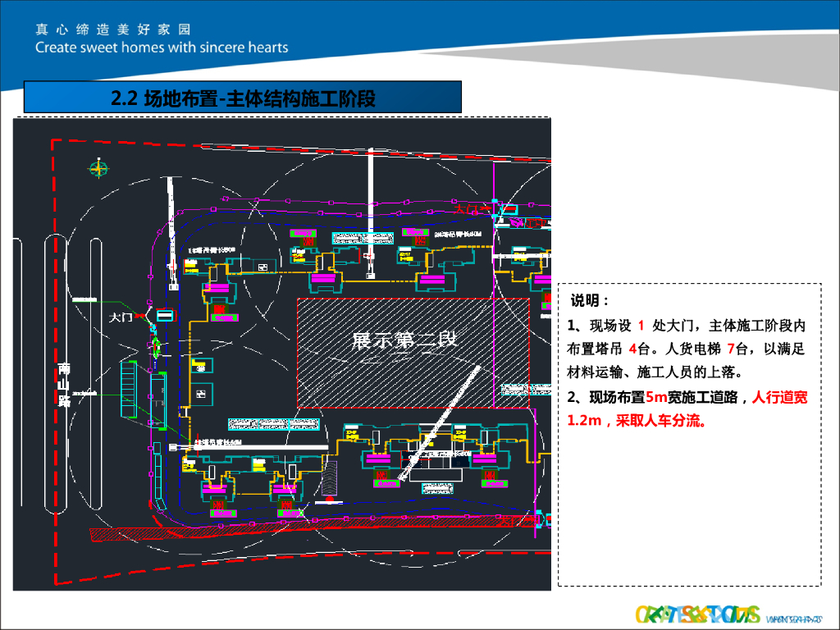
Task: Click the line "材料运输、施工人员的上落。"
Action: tap(654, 372)
